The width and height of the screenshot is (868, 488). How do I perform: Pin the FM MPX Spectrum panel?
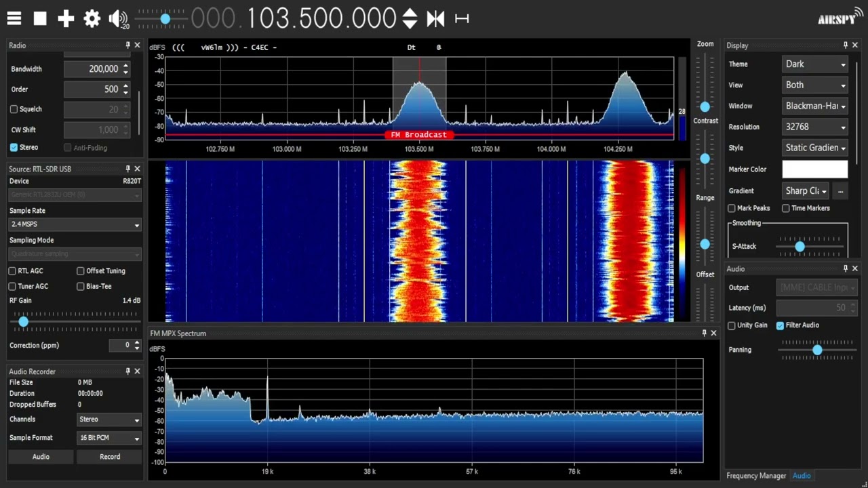[704, 333]
